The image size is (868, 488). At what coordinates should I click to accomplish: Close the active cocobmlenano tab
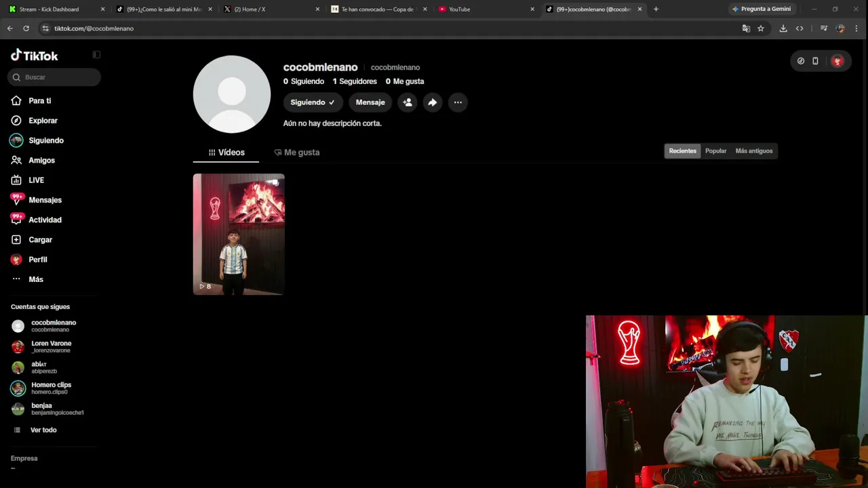639,9
